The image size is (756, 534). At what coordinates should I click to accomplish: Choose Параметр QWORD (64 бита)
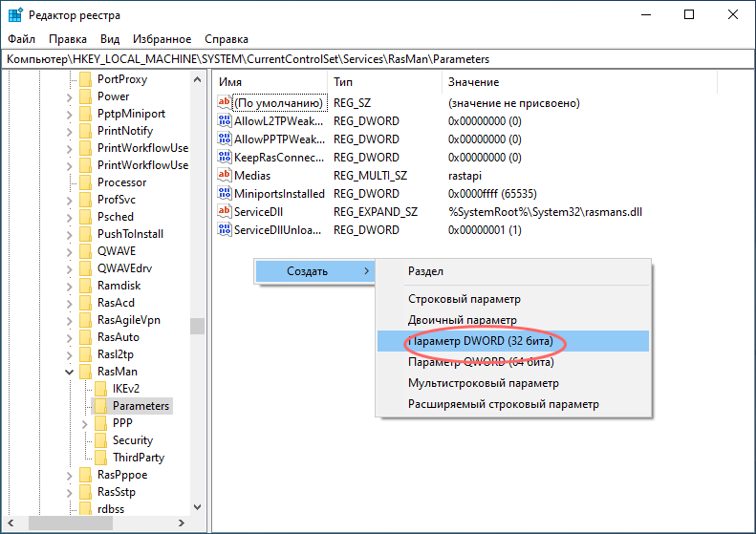pos(513,362)
